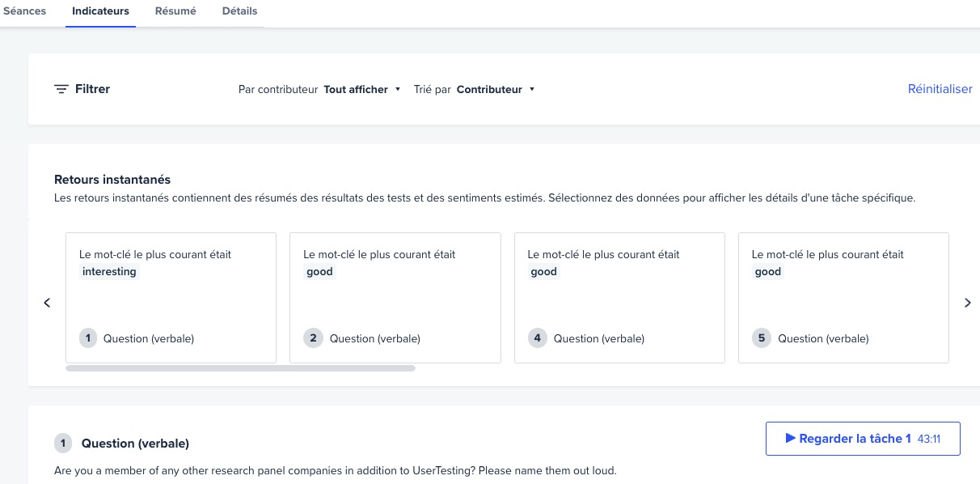Click number 2 badge in second card
The height and width of the screenshot is (484, 980).
[x=313, y=338]
